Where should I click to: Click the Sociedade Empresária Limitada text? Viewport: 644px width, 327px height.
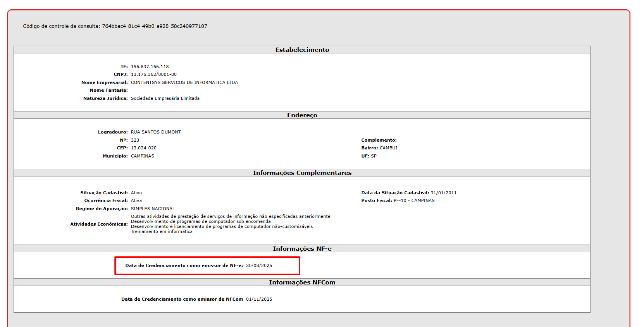coord(165,98)
